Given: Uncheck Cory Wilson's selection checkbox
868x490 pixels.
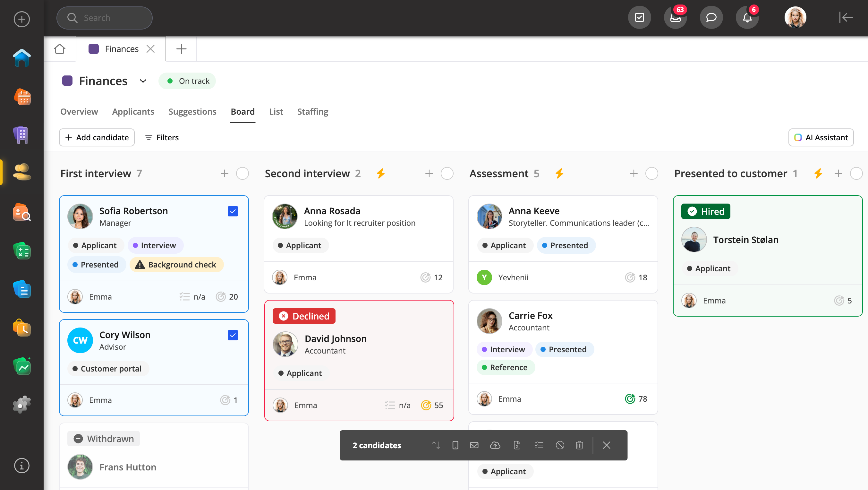Looking at the screenshot, I should click(x=233, y=335).
